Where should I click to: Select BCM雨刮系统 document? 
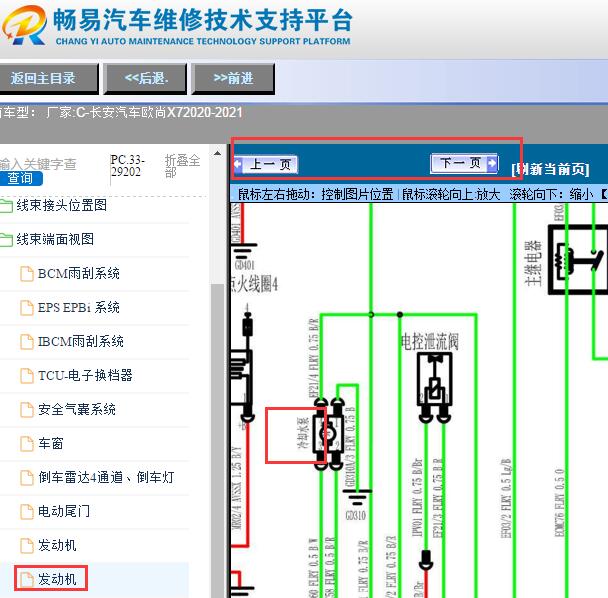click(x=79, y=273)
